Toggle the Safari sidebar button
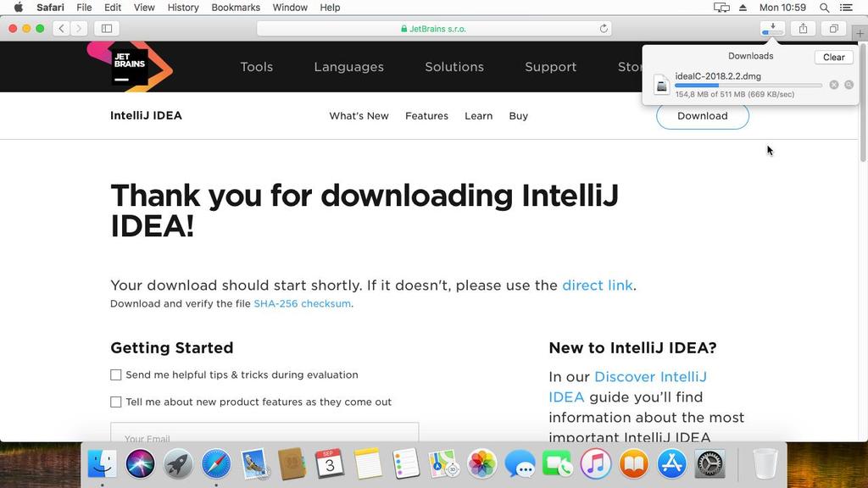Viewport: 868px width, 488px height. [x=107, y=28]
